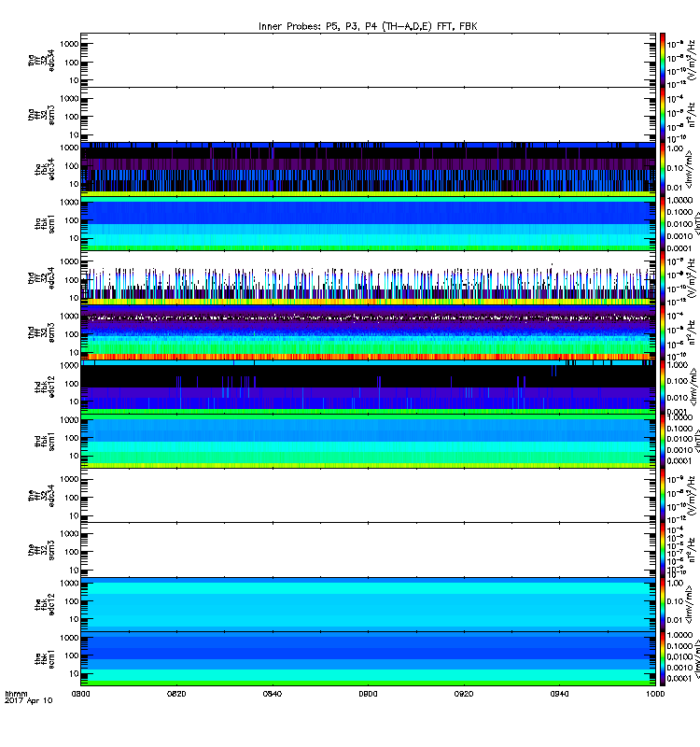700x747 pixels.
Task: Click the nT²/Hz unit label of thd fff scm3
Action: [x=692, y=332]
